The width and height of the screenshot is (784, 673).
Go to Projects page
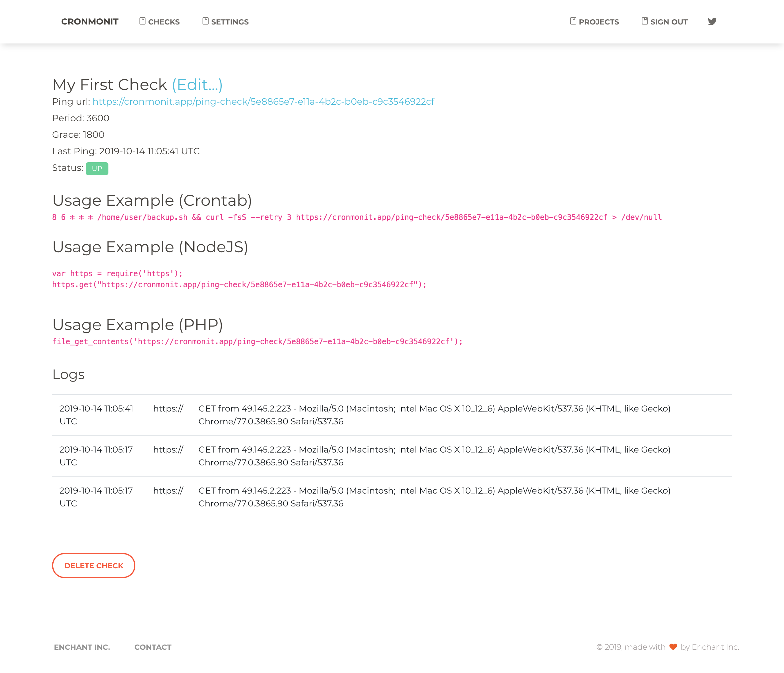[x=599, y=22]
